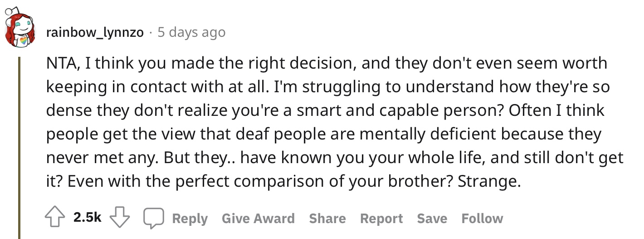Click the 2.5k vote score

click(x=87, y=219)
